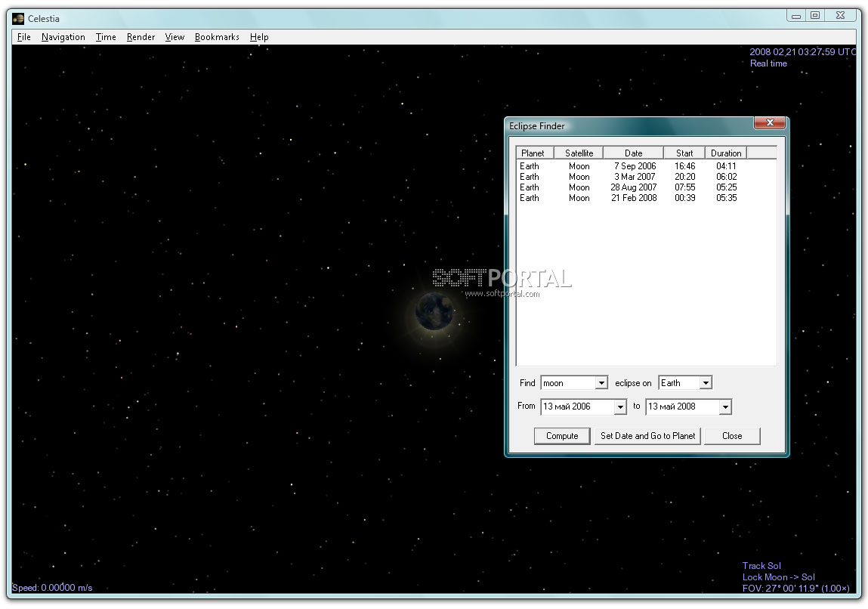Click Set Date and Go to Planet

click(x=647, y=436)
